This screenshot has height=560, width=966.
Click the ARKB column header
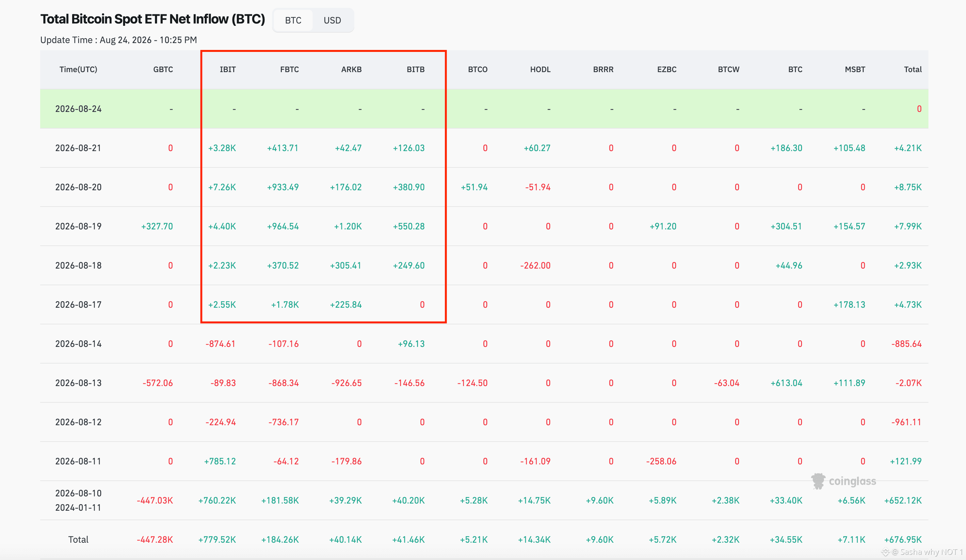pyautogui.click(x=351, y=69)
